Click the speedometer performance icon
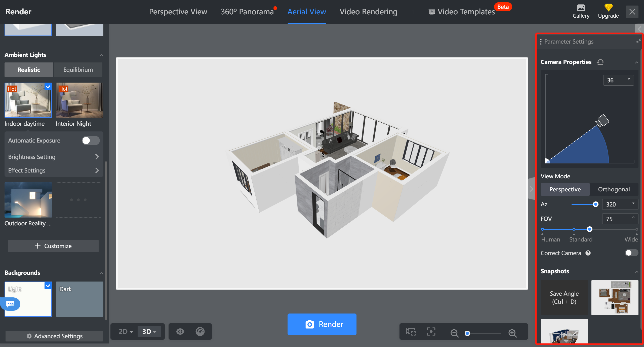644x347 pixels. [x=200, y=331]
